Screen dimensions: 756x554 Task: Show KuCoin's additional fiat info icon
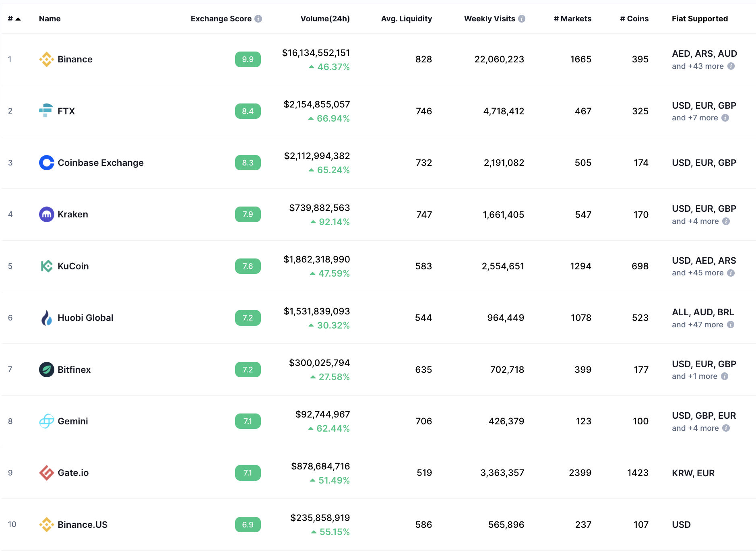point(731,273)
